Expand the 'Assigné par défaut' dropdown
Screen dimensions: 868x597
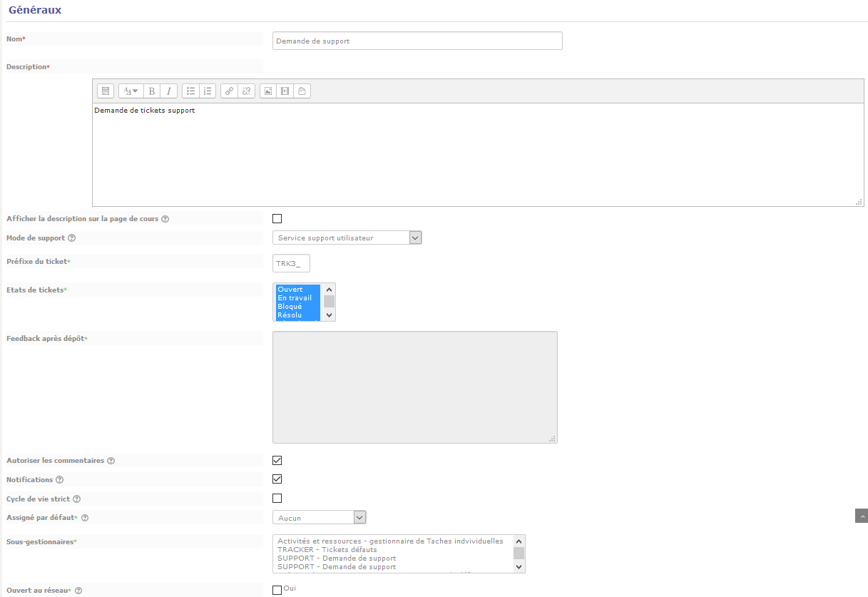(x=319, y=517)
